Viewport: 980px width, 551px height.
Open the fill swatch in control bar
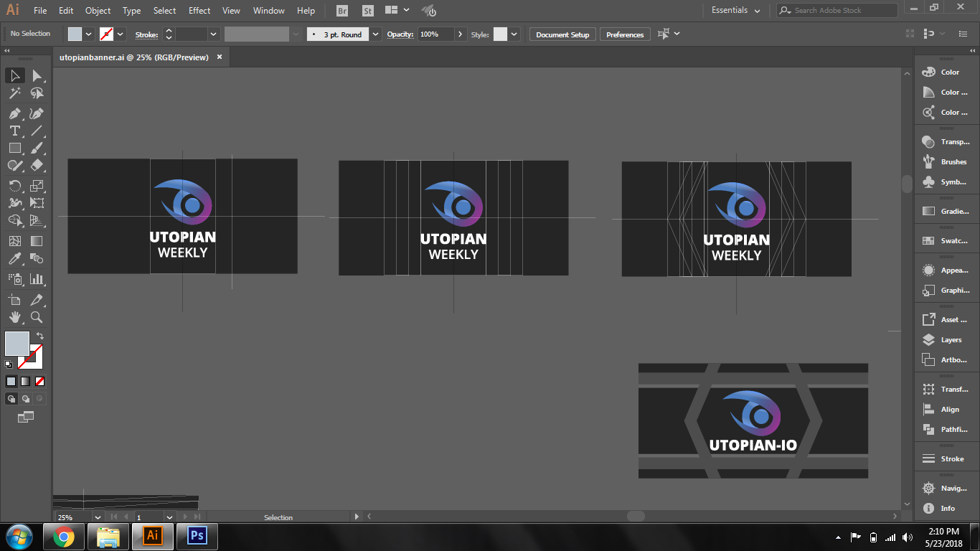pos(75,34)
